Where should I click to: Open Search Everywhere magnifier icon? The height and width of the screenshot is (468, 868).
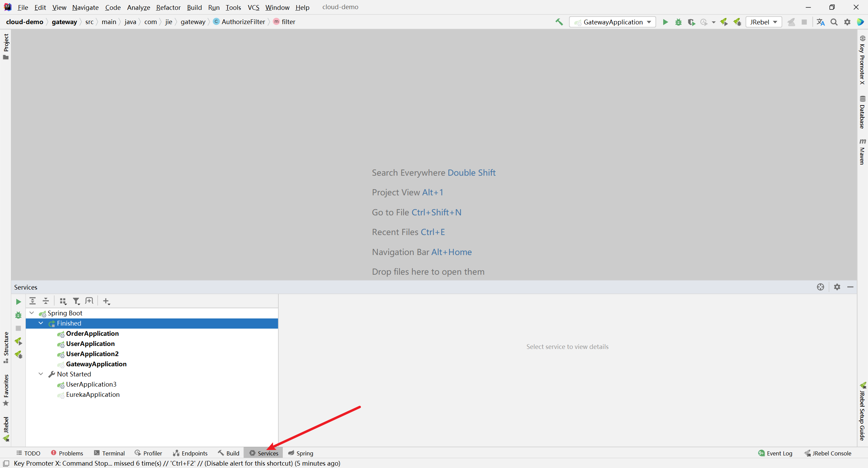[834, 22]
